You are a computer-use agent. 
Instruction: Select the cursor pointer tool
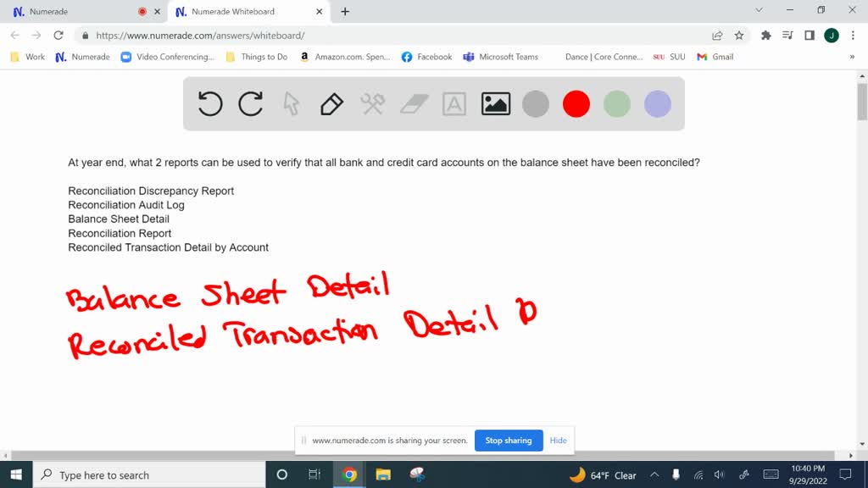[x=291, y=103]
